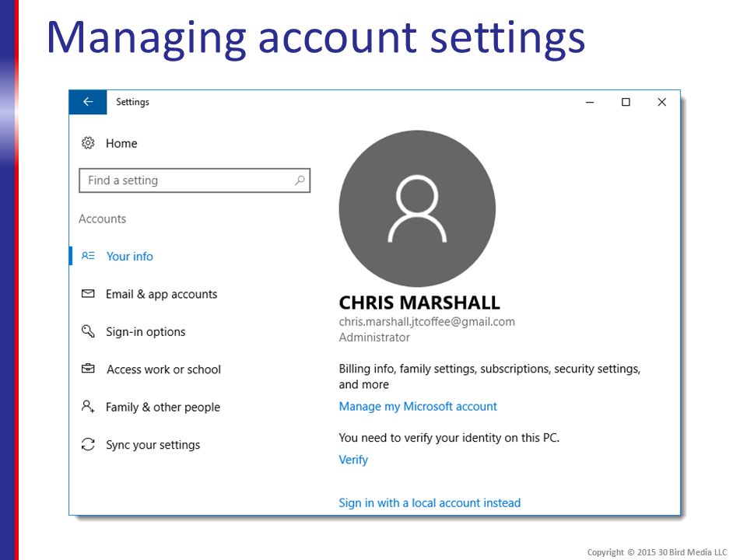Viewport: 747px width, 560px height.
Task: Click the CHRIS MARSHALL account name
Action: point(419,303)
